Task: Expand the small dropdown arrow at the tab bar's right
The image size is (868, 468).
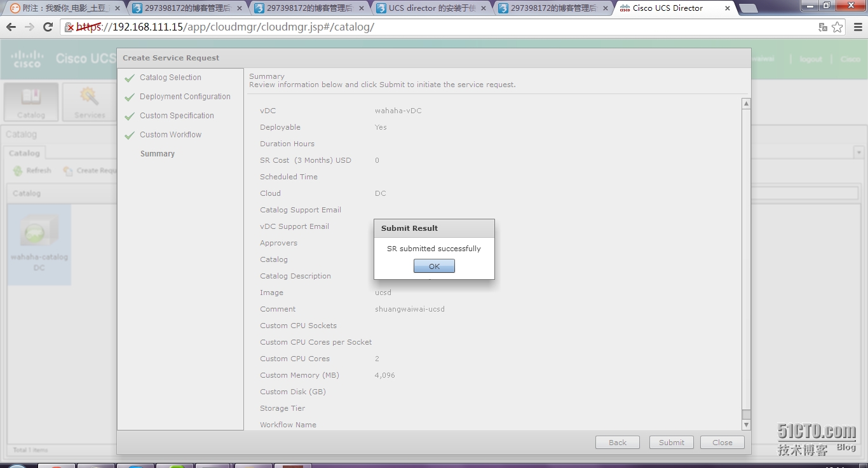Action: [858, 153]
